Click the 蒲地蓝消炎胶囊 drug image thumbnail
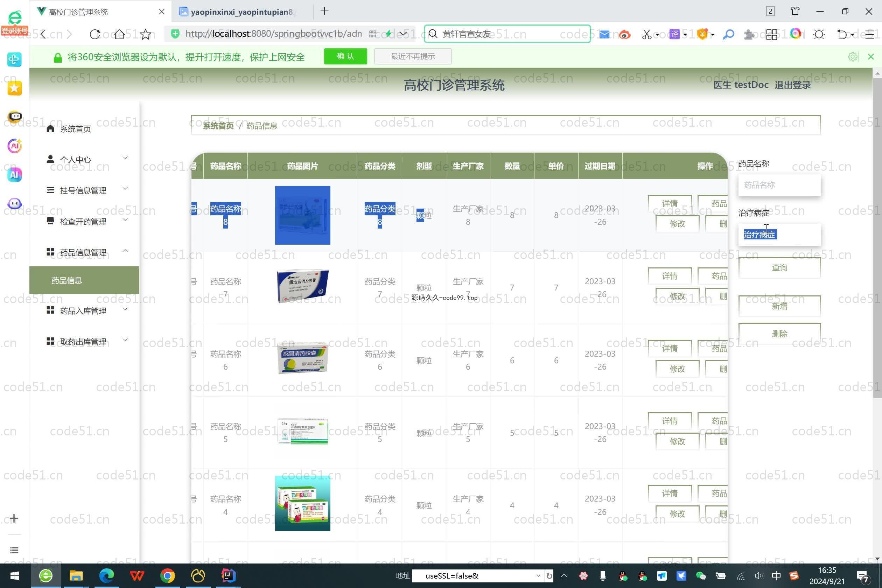 (303, 286)
